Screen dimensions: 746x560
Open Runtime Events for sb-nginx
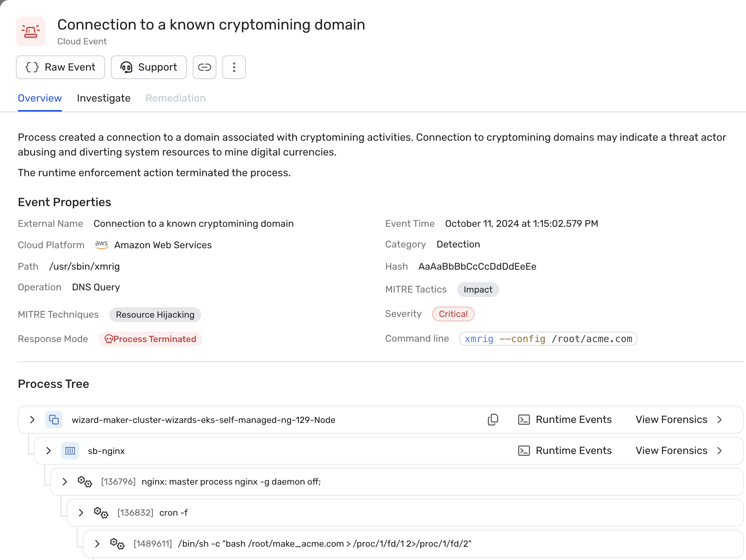click(x=565, y=451)
